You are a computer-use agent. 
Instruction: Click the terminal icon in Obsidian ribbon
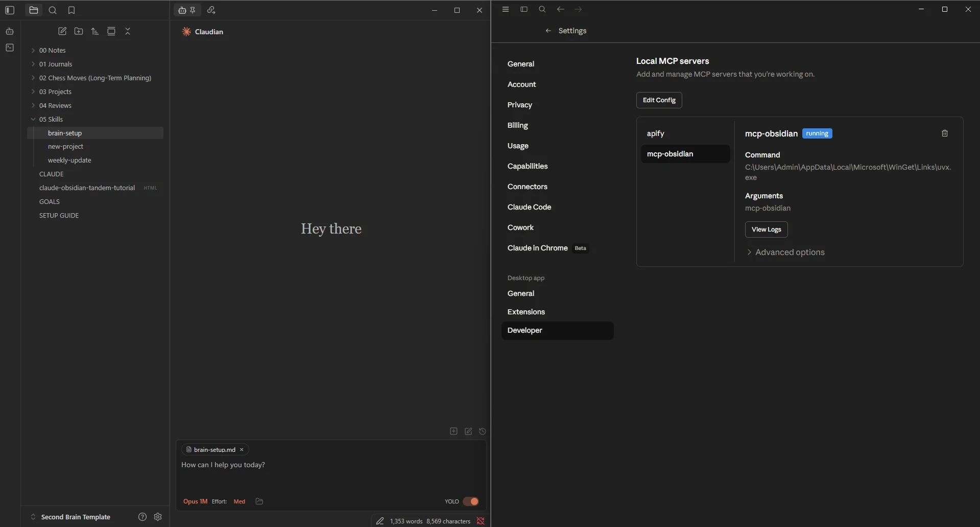tap(10, 48)
